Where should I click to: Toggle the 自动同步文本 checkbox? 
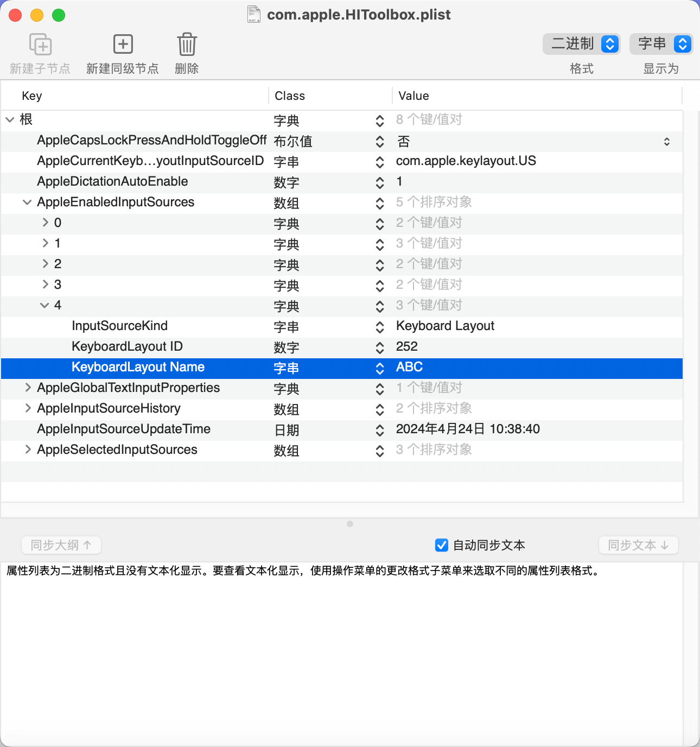(x=442, y=545)
